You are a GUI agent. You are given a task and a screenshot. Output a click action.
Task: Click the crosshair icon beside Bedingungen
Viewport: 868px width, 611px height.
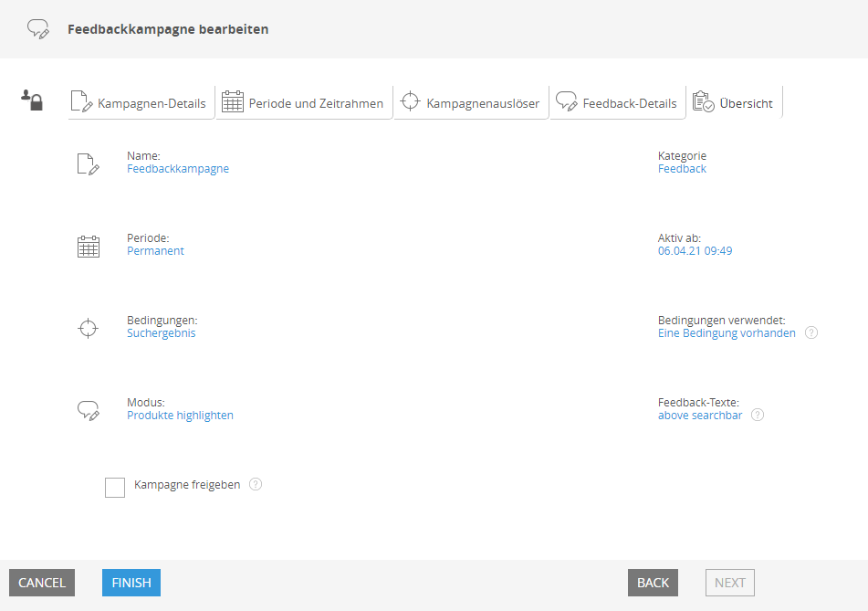[x=88, y=329]
